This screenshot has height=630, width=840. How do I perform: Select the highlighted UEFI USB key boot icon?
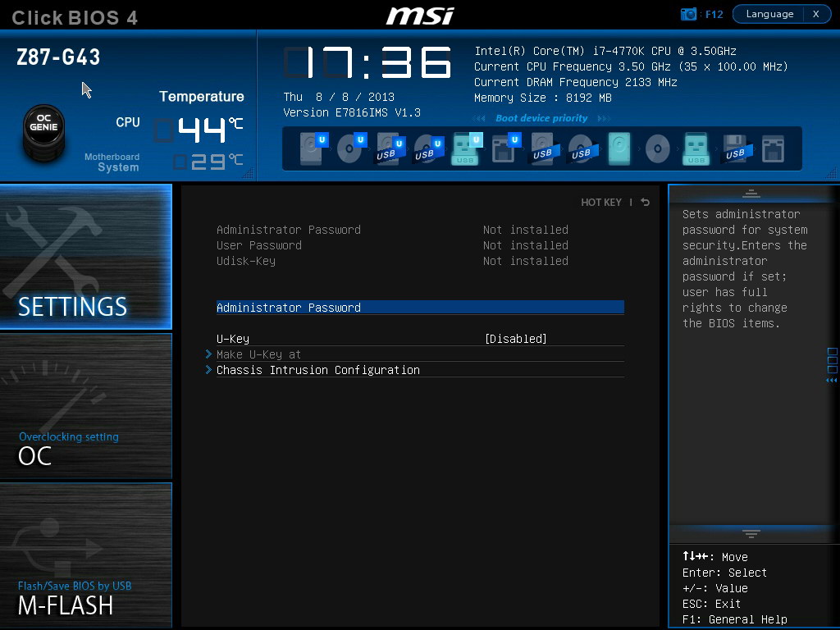[467, 148]
